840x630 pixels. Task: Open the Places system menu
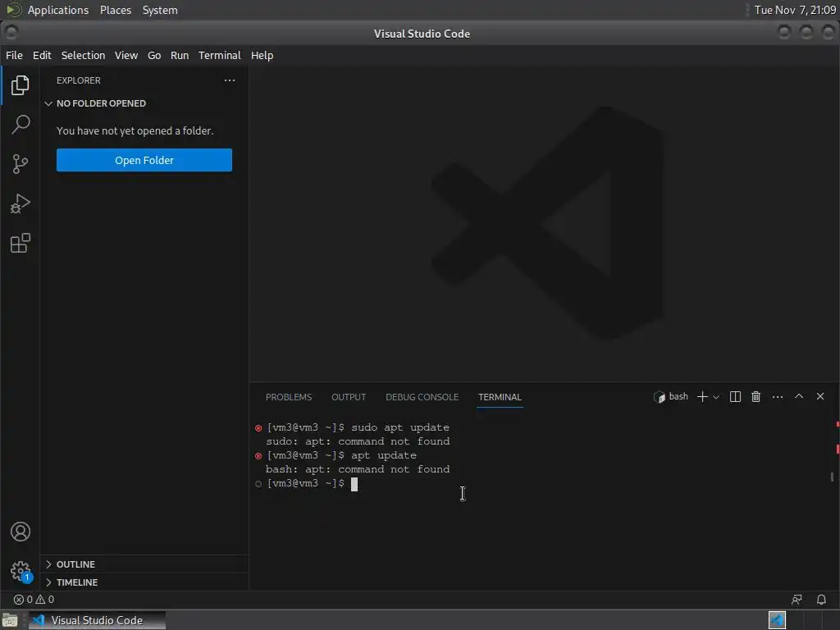tap(116, 10)
